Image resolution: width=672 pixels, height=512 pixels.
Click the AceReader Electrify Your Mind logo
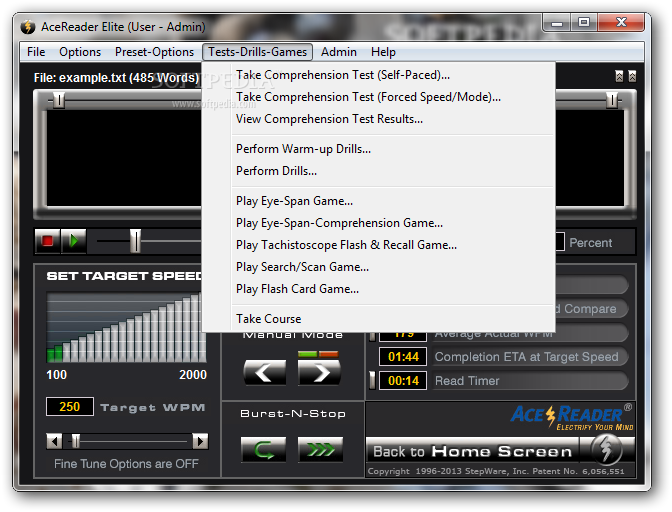(571, 417)
